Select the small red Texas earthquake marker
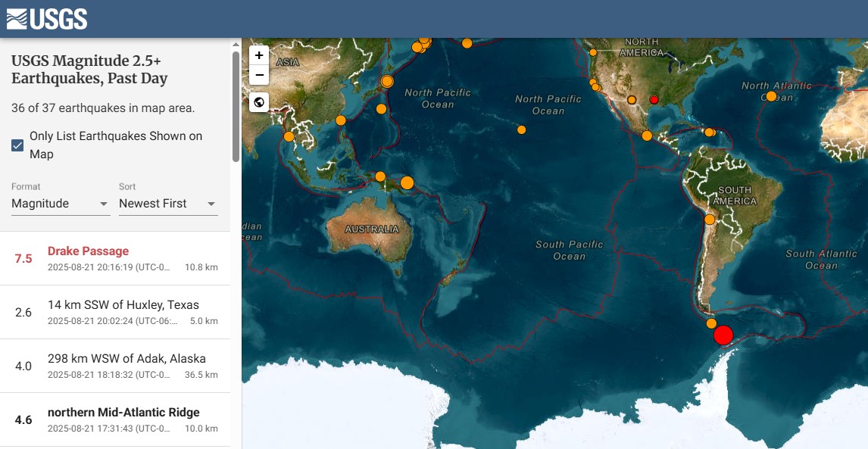 tap(654, 100)
